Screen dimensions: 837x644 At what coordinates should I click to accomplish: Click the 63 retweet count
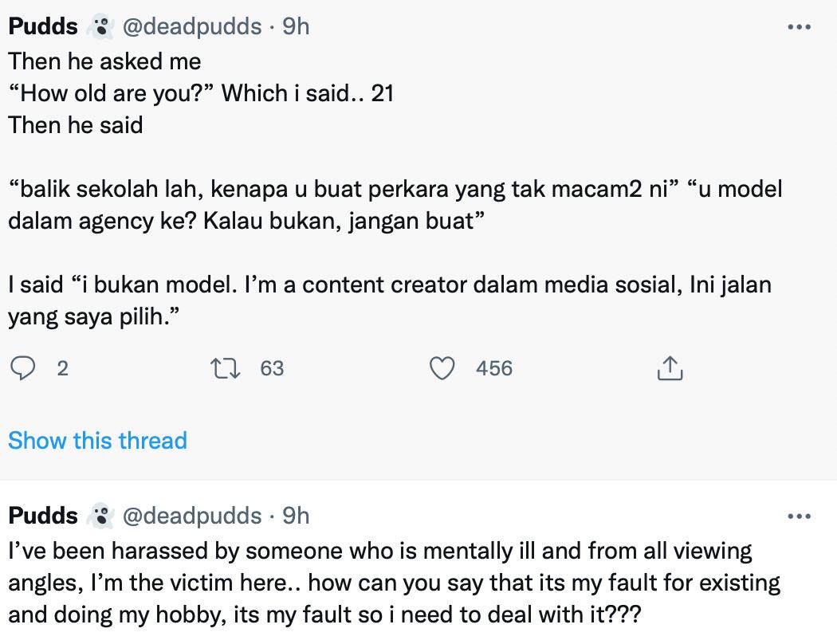pos(272,368)
